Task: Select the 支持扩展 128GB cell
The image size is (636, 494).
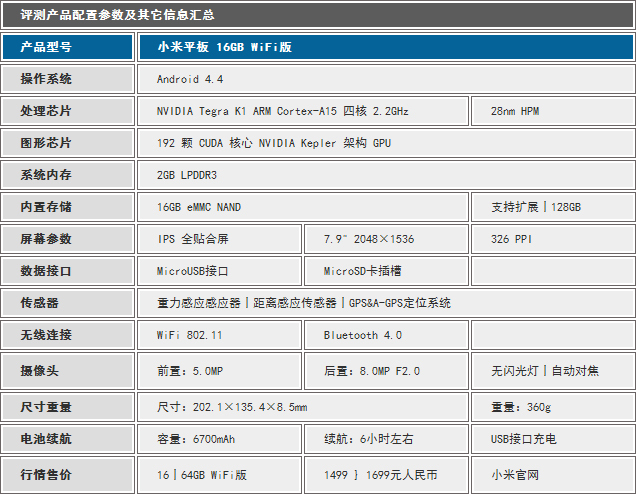Action: pos(551,207)
